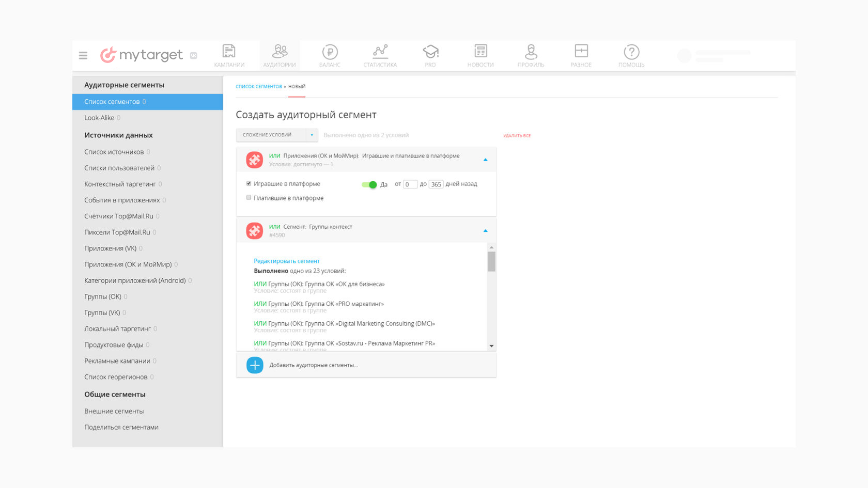Collapse the Приложения (ОК и МойМир) condition block
This screenshot has width=868, height=488.
pyautogui.click(x=485, y=160)
